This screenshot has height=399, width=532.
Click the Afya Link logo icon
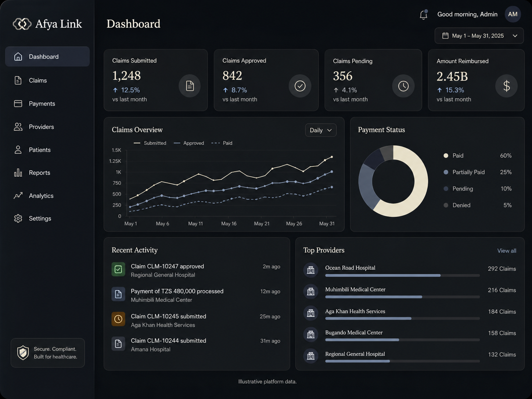(x=22, y=24)
